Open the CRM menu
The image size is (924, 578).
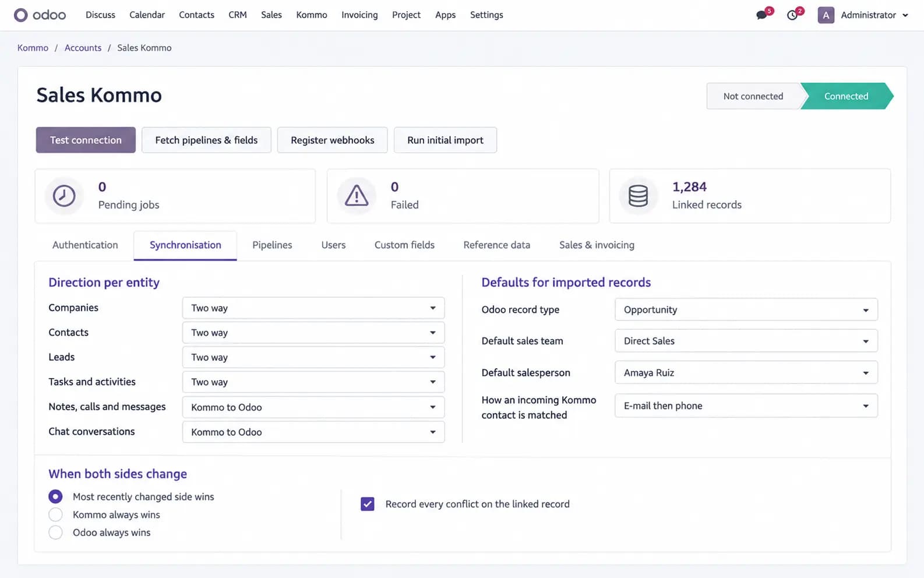pos(238,15)
